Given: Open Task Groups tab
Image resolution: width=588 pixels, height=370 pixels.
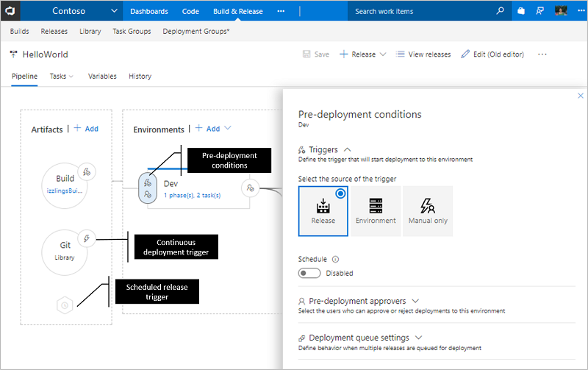Looking at the screenshot, I should pos(132,31).
